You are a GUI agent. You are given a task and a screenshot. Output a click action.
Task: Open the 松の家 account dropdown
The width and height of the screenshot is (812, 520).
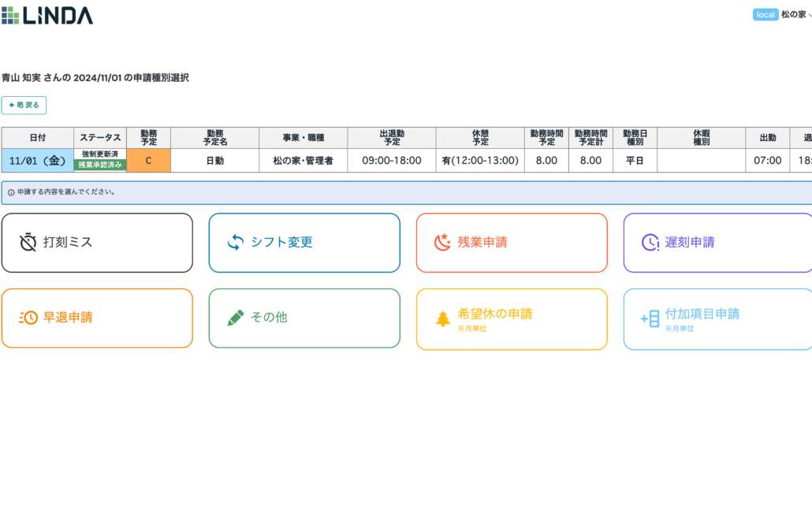[796, 14]
